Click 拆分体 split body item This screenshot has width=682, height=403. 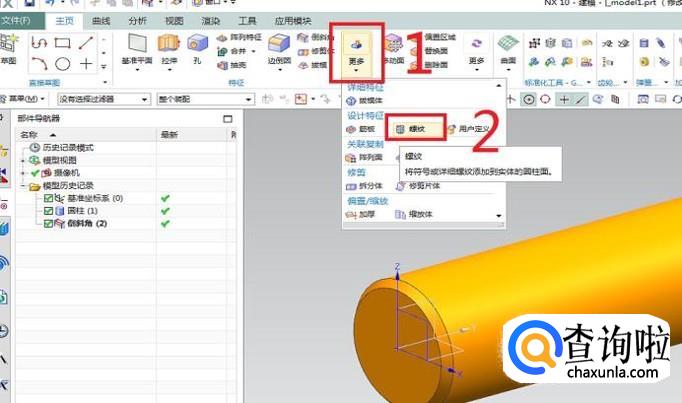(364, 186)
